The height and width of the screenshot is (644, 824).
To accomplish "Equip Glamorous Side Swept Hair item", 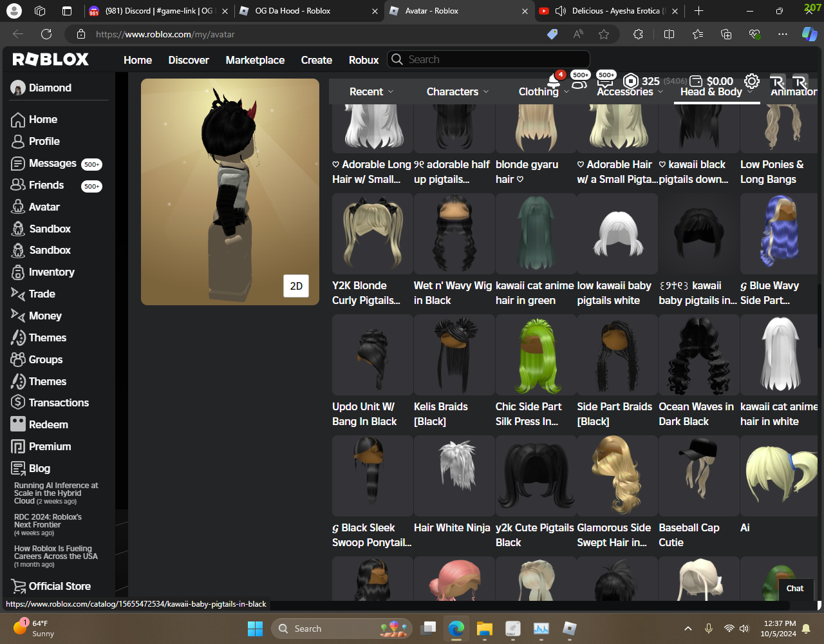I will point(617,476).
